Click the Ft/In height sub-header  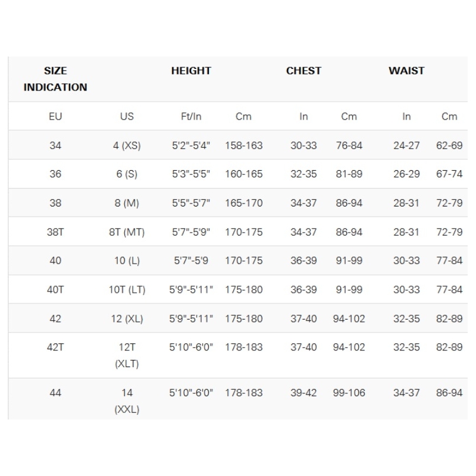point(191,117)
